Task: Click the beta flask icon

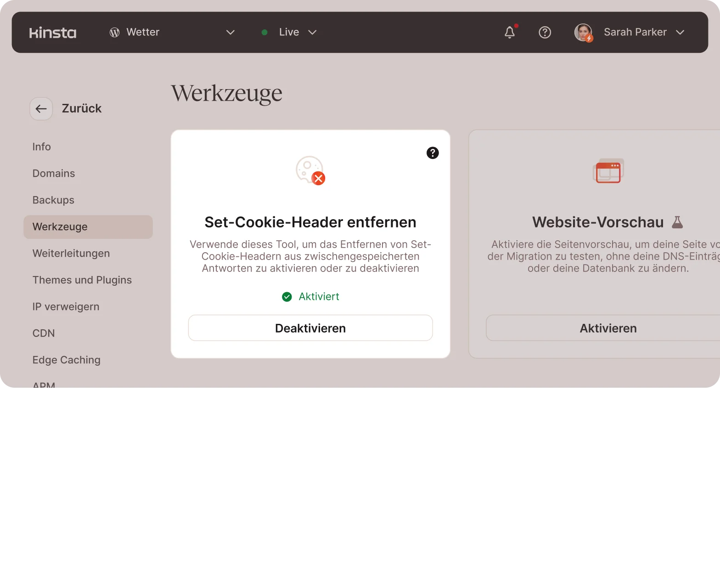Action: coord(677,222)
